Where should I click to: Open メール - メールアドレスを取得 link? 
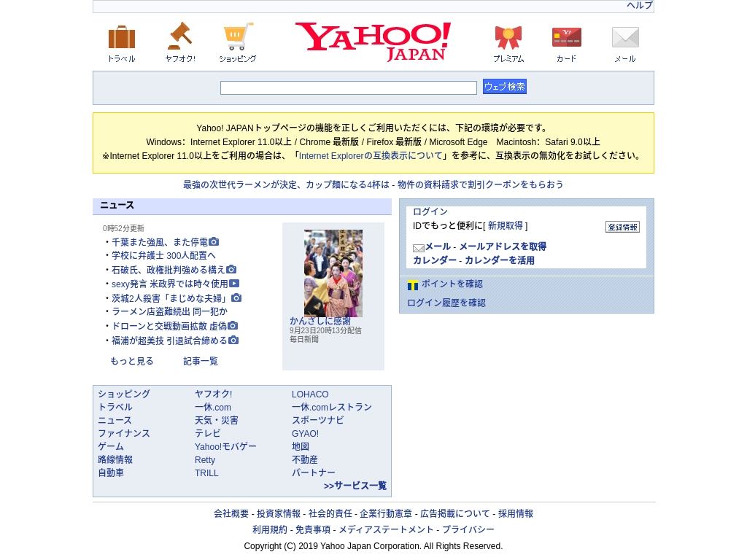485,246
